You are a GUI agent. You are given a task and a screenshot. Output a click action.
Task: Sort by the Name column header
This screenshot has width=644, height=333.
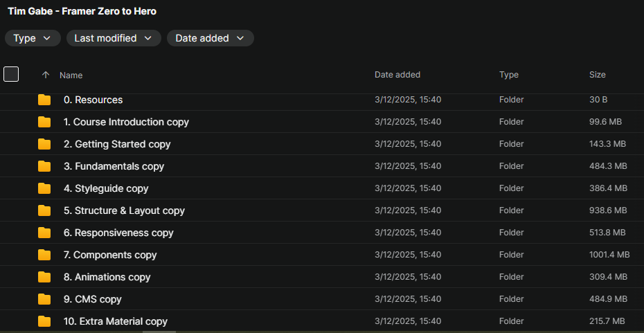click(71, 75)
